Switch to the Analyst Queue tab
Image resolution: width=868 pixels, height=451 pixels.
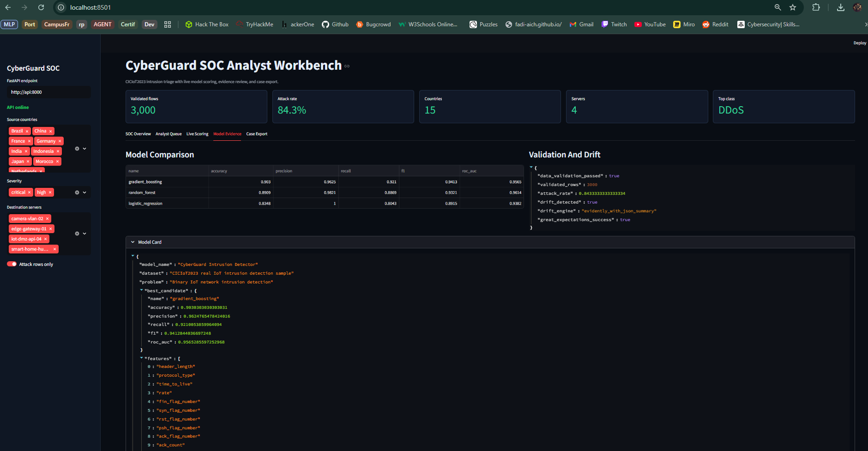click(169, 134)
